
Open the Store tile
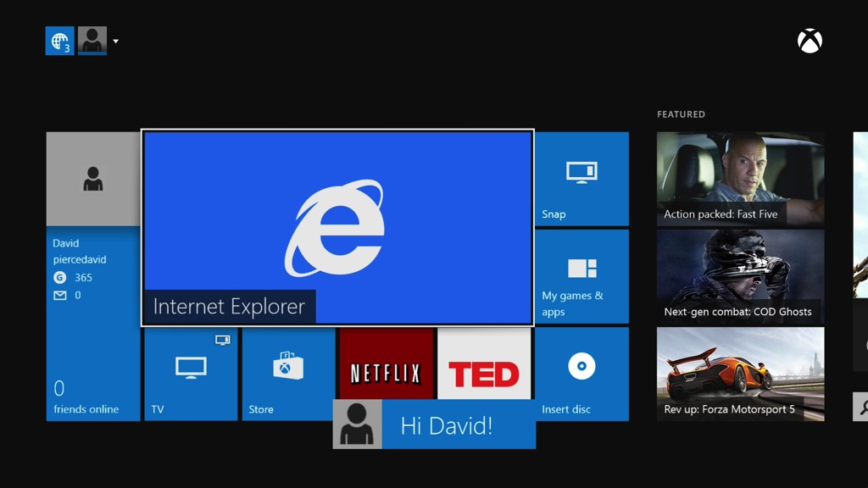click(x=288, y=374)
